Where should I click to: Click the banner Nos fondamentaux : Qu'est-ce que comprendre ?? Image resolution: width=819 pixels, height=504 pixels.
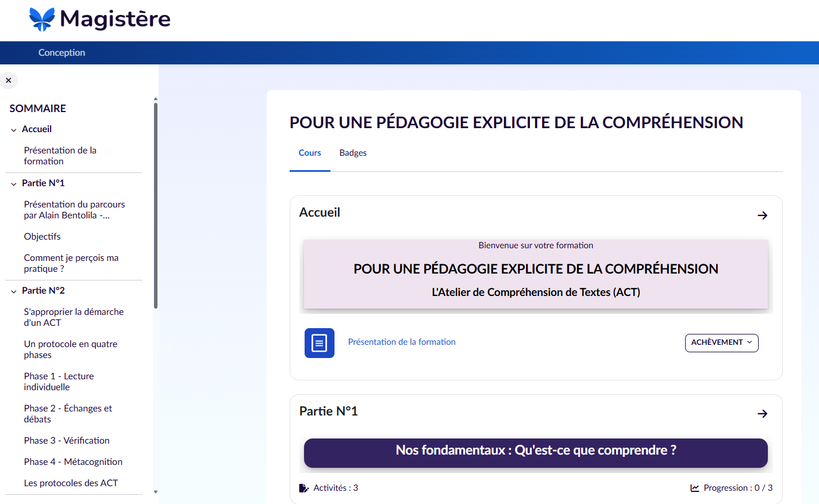[x=536, y=453]
